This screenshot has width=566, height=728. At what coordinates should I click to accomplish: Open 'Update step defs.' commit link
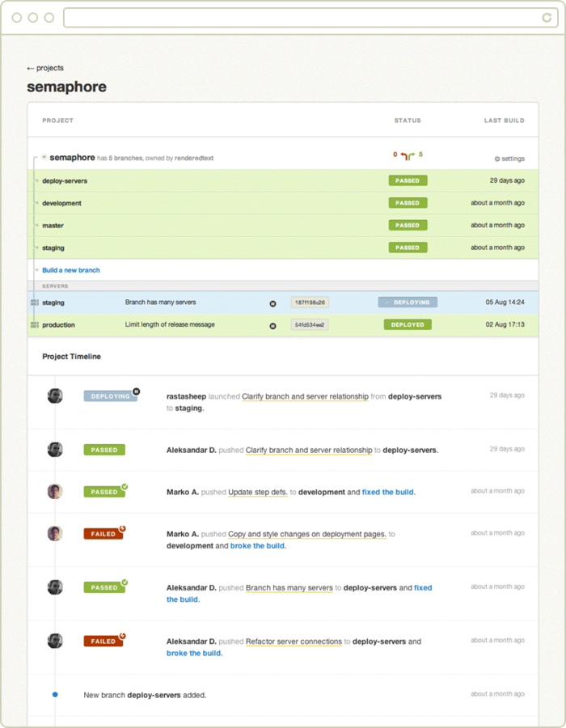pyautogui.click(x=258, y=492)
